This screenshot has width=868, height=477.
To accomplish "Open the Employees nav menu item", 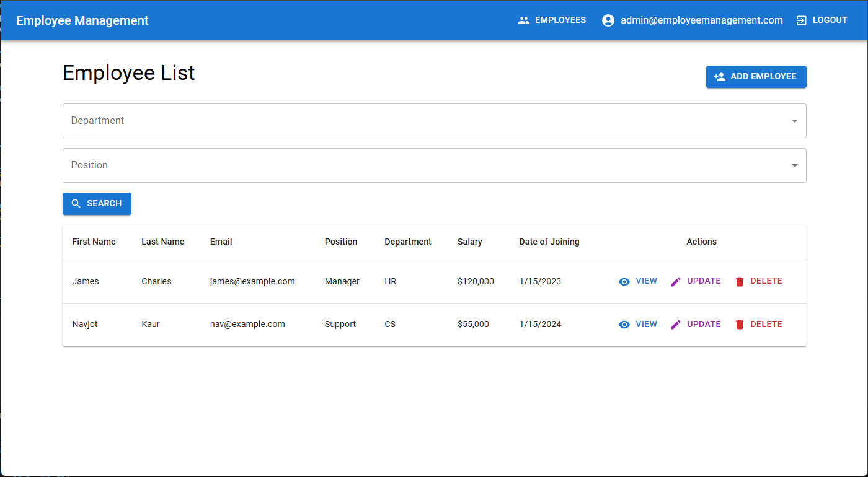I will pos(560,20).
